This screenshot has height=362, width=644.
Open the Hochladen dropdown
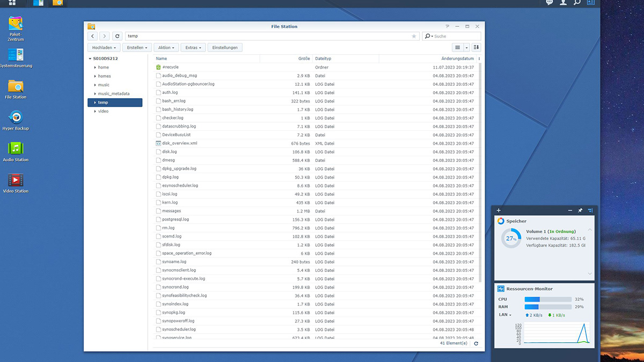click(x=104, y=48)
